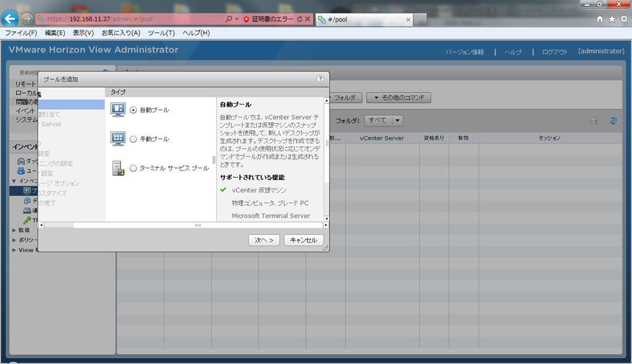Open the 編集(E) menu
Screen dimensions: 632x364
55,33
